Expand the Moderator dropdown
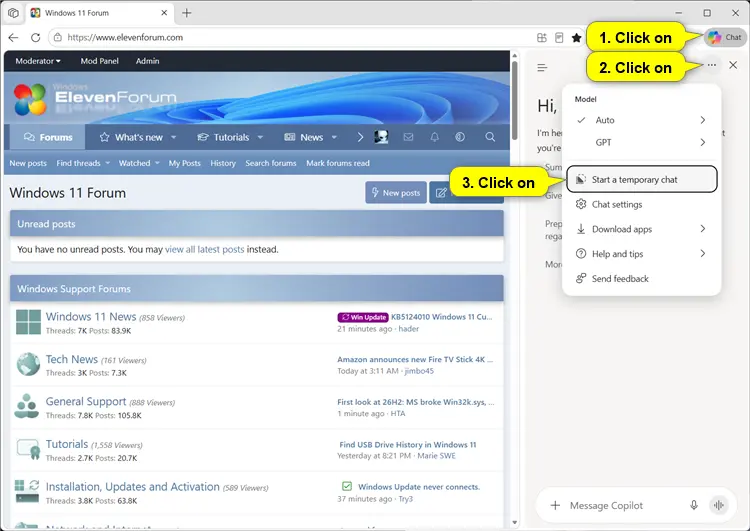Viewport: 750px width, 531px height. [38, 61]
